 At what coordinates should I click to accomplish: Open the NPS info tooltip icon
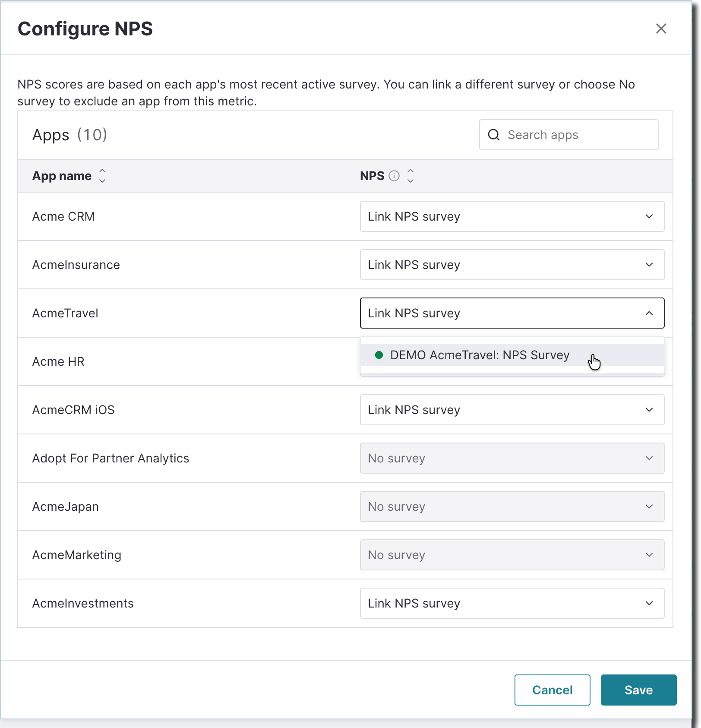click(394, 176)
